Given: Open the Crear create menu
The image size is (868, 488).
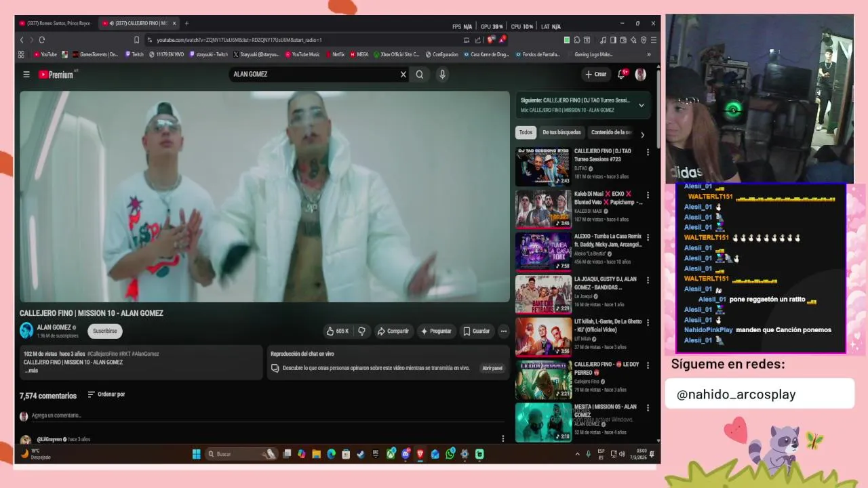Looking at the screenshot, I should pos(595,75).
